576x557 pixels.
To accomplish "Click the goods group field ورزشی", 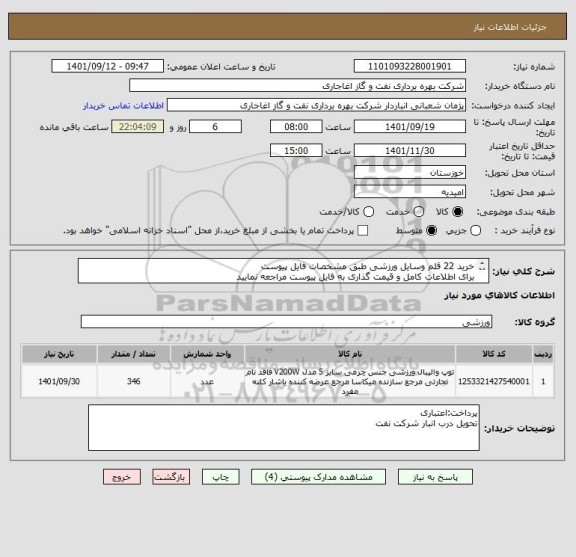I will click(x=286, y=321).
